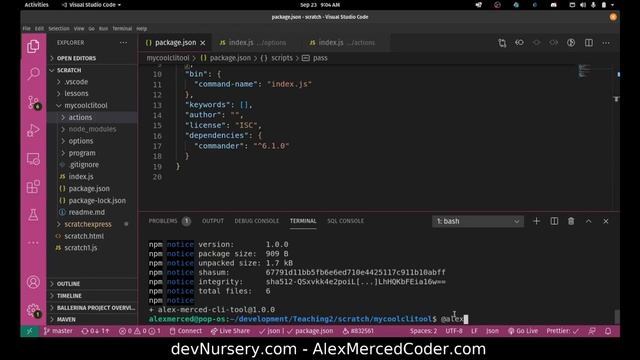Maximize the terminal panel size
The width and height of the screenshot is (640, 360).
(589, 221)
